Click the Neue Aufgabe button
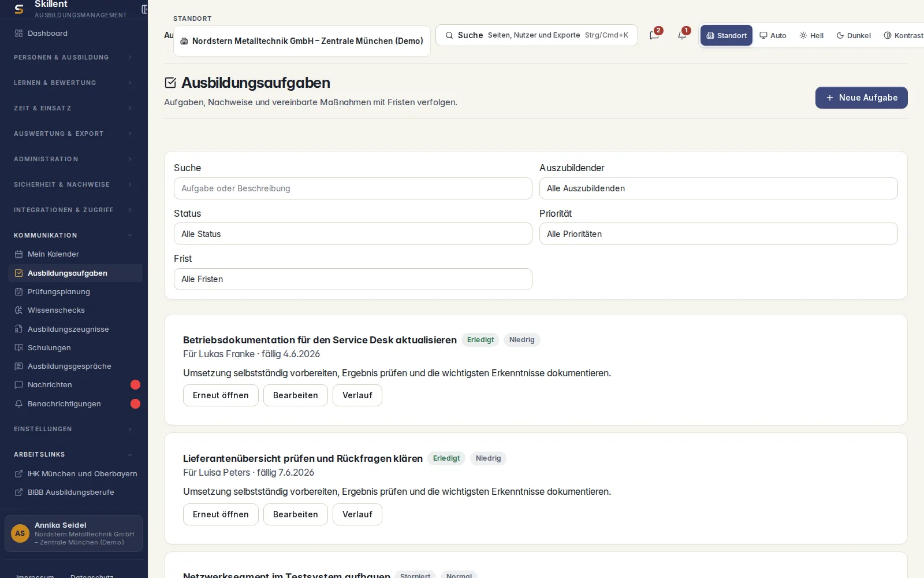924x578 pixels. (862, 98)
